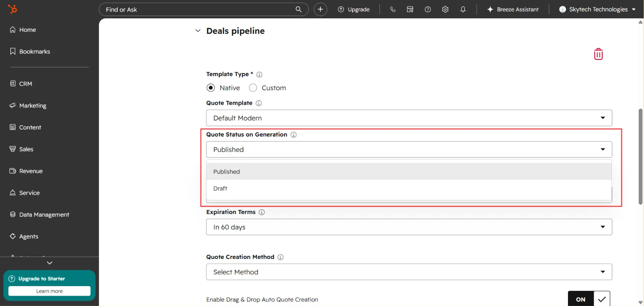Open the Expiration Terms dropdown
Image resolution: width=644 pixels, height=306 pixels.
click(409, 227)
